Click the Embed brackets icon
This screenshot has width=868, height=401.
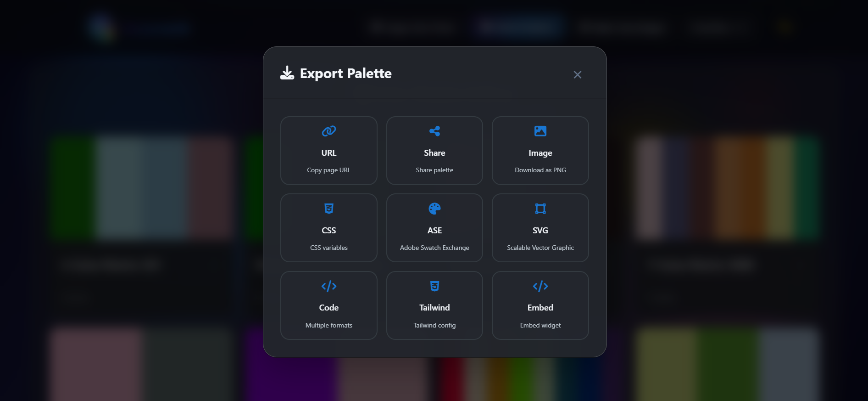point(540,286)
